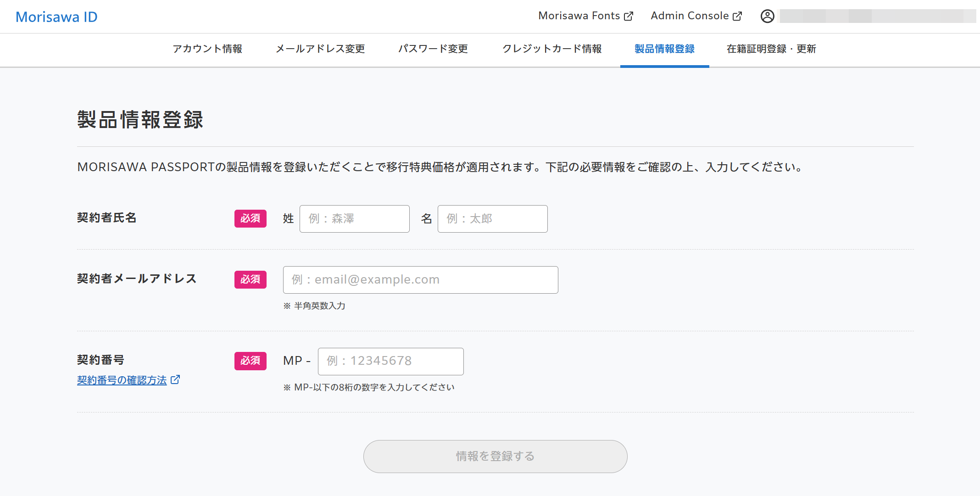Click the external link icon next to 契約番号の確認方法
Screen dimensions: 980x496
click(x=174, y=379)
